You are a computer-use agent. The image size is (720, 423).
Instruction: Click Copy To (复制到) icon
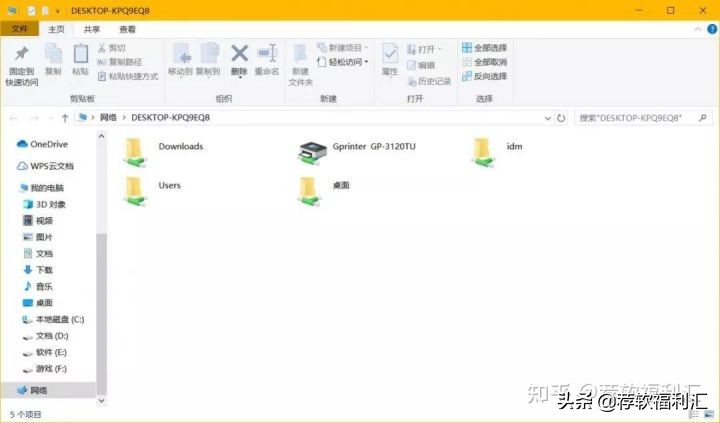pos(209,54)
